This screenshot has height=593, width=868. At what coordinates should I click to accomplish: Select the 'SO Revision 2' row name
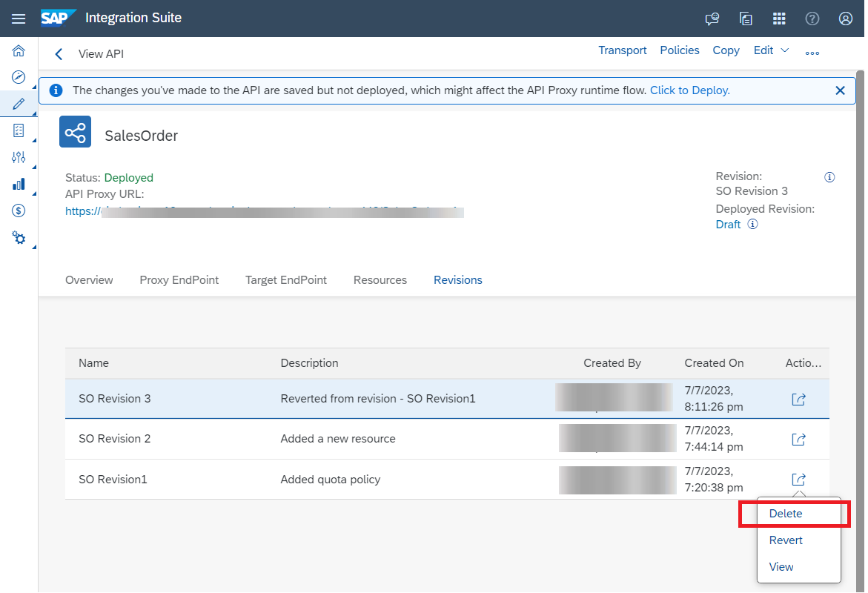click(115, 439)
